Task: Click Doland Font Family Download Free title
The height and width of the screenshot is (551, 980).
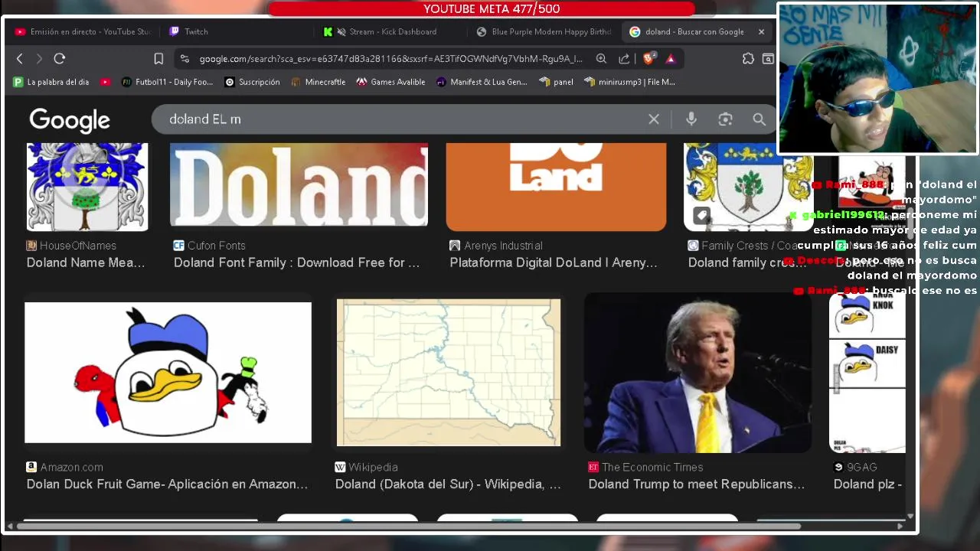Action: click(296, 262)
